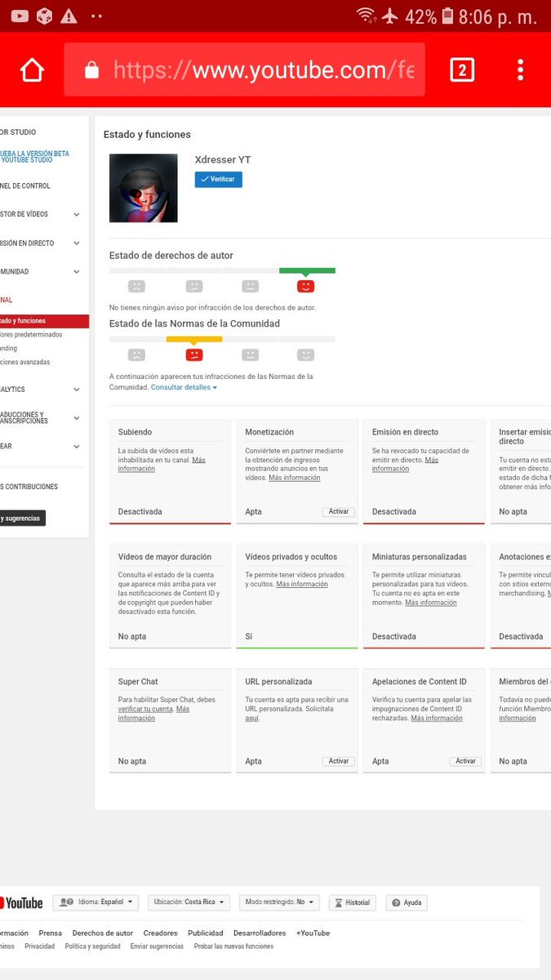Tap the airplane mode status icon
Screen dimensions: 551x980
point(390,16)
